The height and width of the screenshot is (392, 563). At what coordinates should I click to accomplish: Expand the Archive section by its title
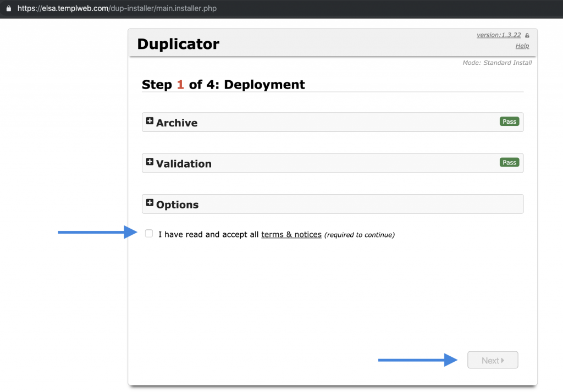[176, 123]
